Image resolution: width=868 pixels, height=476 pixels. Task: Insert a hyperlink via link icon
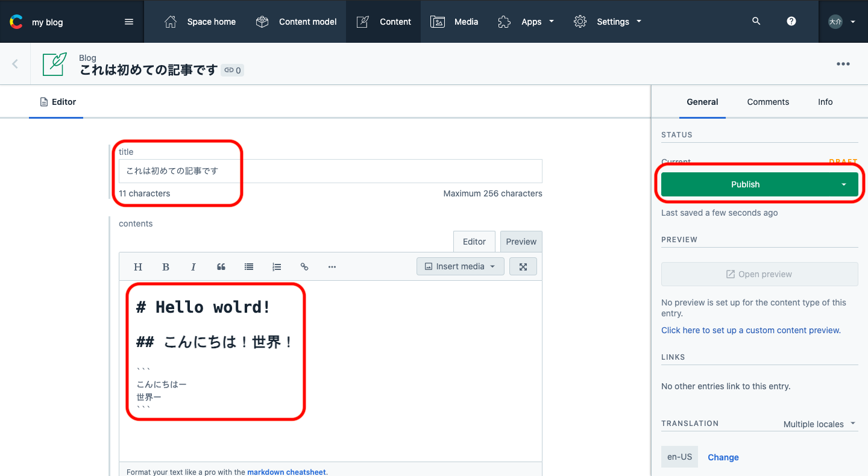304,267
